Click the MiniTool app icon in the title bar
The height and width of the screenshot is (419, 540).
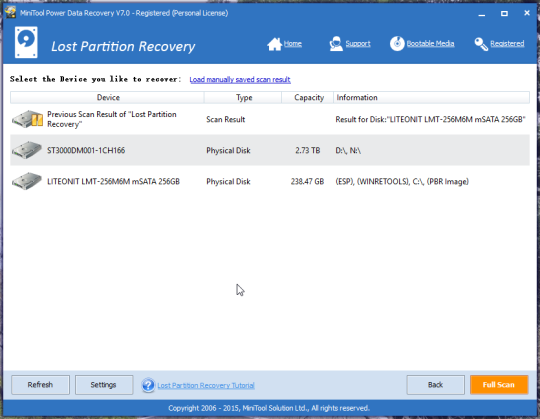pyautogui.click(x=10, y=12)
